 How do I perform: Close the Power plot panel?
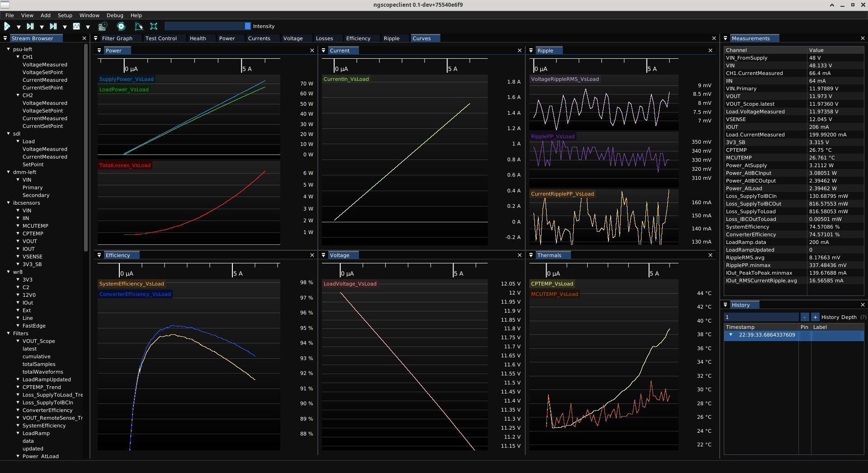(x=312, y=51)
